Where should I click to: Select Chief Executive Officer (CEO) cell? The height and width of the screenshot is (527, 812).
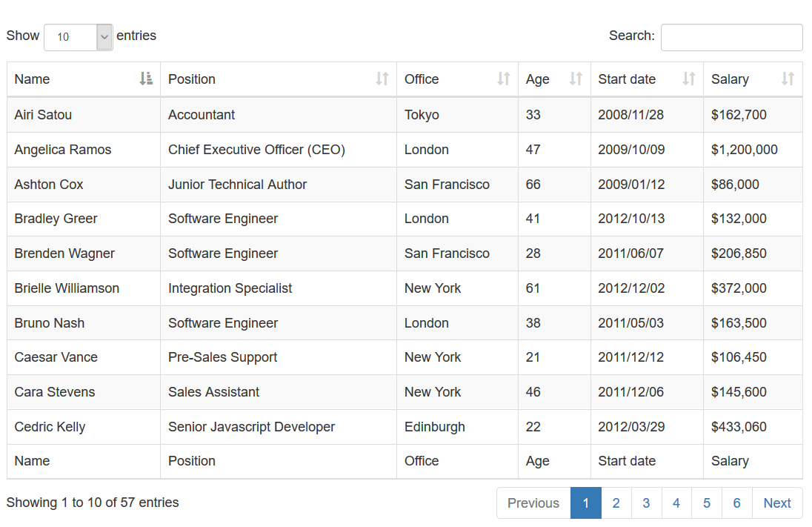tap(279, 149)
